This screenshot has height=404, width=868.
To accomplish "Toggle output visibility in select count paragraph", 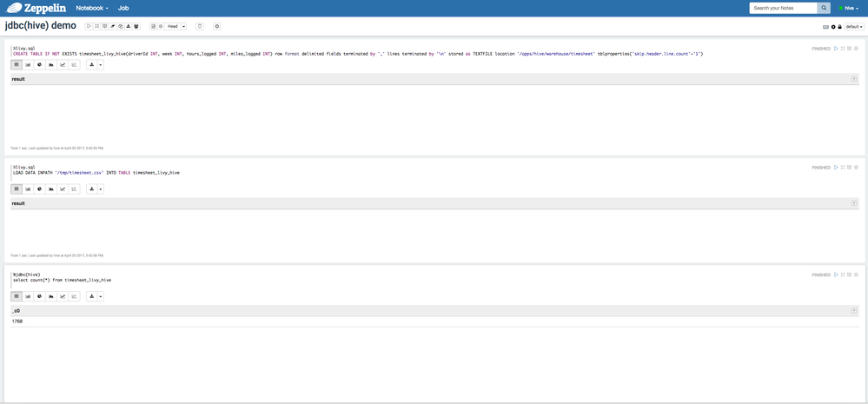I will pos(849,275).
